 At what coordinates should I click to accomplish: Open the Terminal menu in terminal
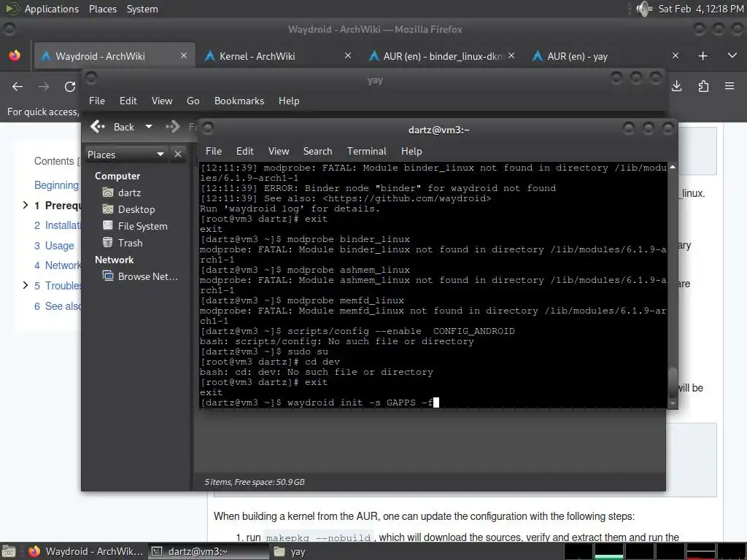(x=366, y=151)
